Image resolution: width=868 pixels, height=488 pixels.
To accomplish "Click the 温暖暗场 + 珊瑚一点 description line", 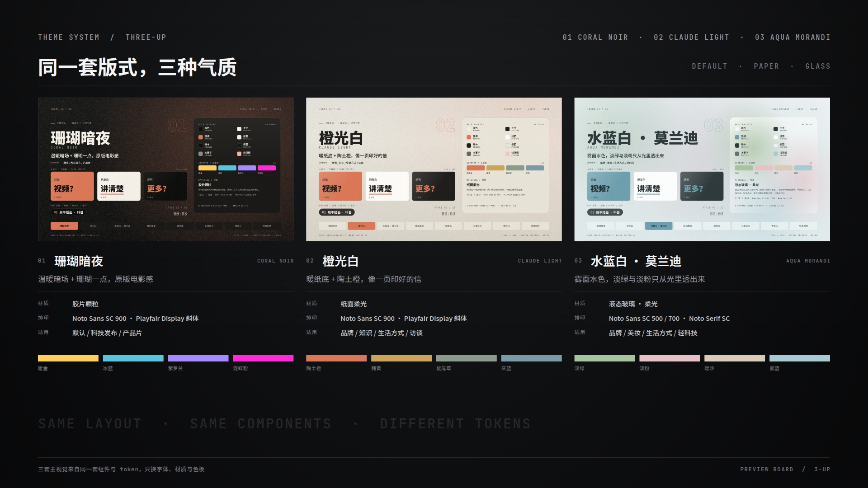I will (x=95, y=279).
